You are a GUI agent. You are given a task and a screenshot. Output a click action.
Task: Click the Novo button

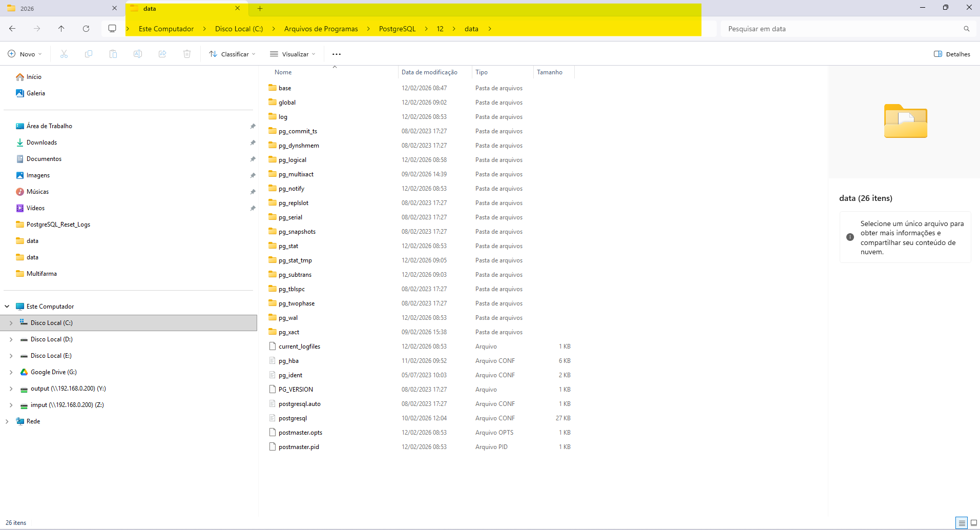tap(25, 54)
